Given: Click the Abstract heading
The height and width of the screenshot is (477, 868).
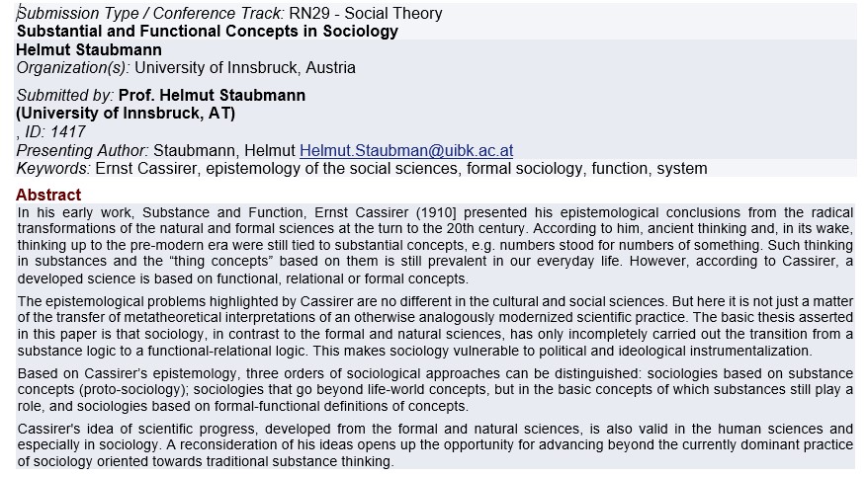Looking at the screenshot, I should (48, 195).
